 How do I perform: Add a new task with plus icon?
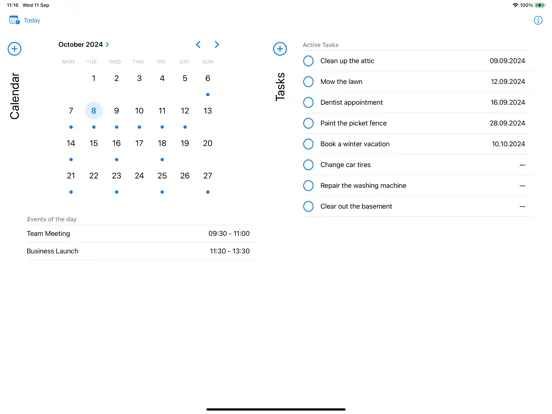coord(280,49)
